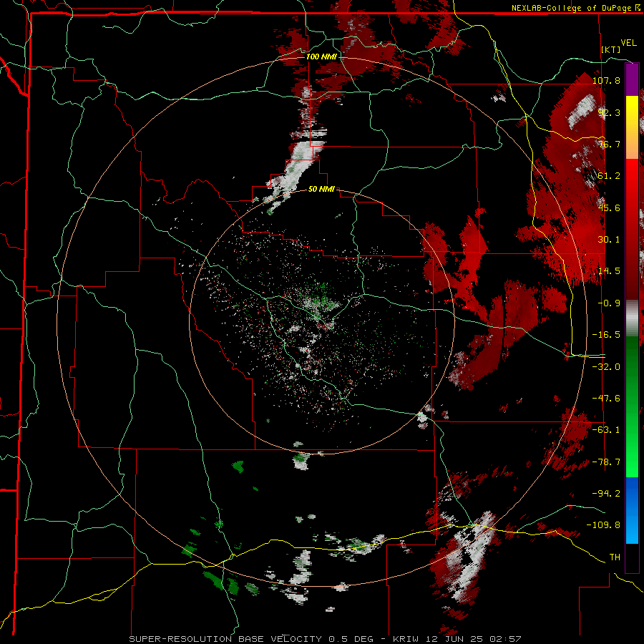
Task: Select the -94.2 velocity scale value
Action: pyautogui.click(x=607, y=493)
